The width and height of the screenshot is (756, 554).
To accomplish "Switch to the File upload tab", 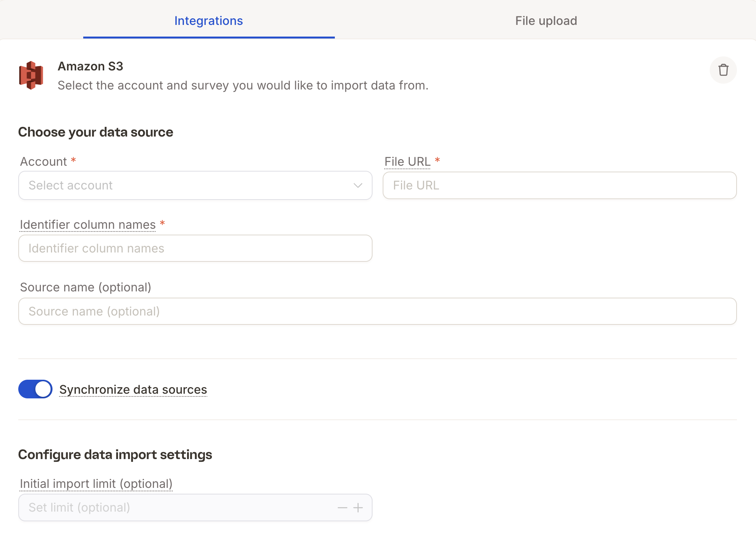I will pos(546,21).
